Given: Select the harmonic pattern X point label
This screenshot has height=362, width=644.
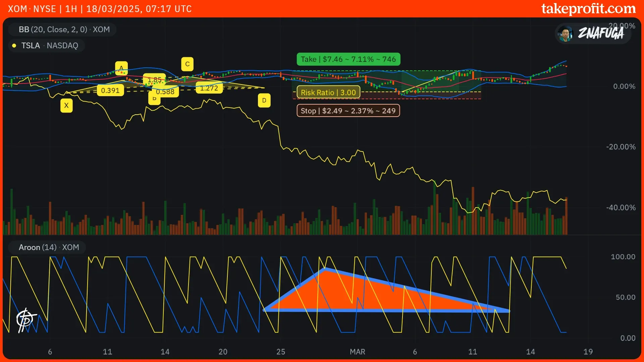Looking at the screenshot, I should [x=66, y=106].
